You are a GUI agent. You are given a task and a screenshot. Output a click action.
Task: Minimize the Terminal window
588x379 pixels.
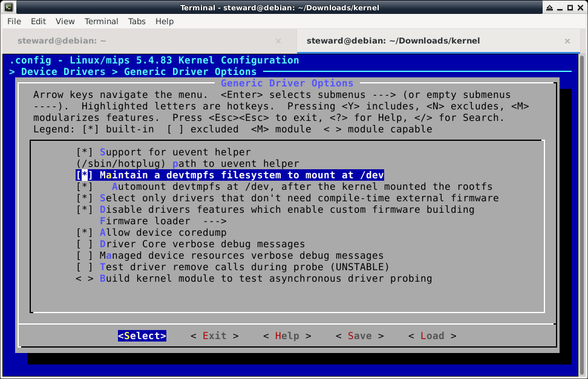(560, 7)
